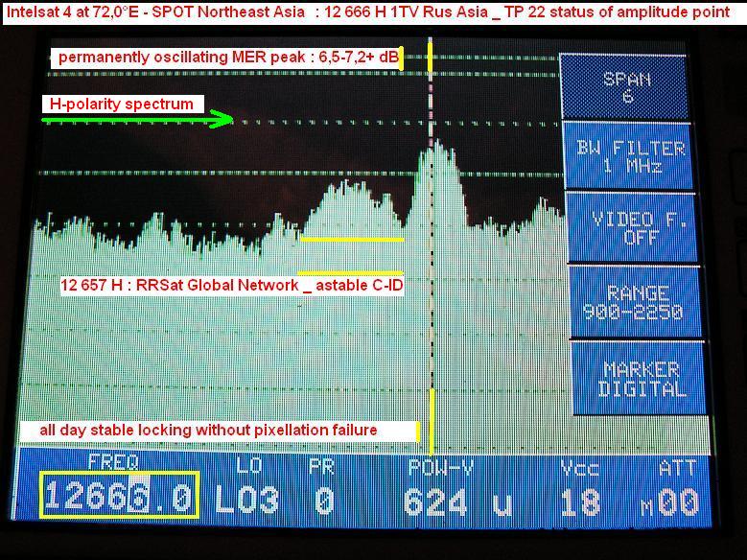The width and height of the screenshot is (747, 560).
Task: Toggle the VIDEO F. OFF setting
Action: (631, 227)
